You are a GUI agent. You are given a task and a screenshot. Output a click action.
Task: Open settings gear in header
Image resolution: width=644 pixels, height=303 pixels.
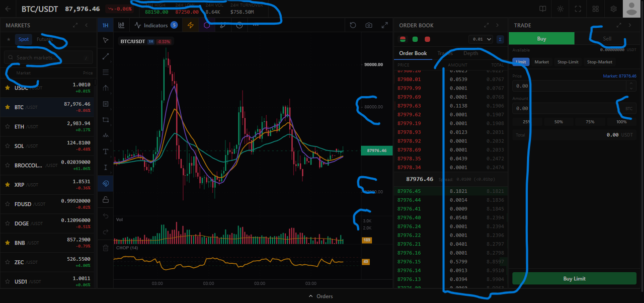click(x=613, y=9)
